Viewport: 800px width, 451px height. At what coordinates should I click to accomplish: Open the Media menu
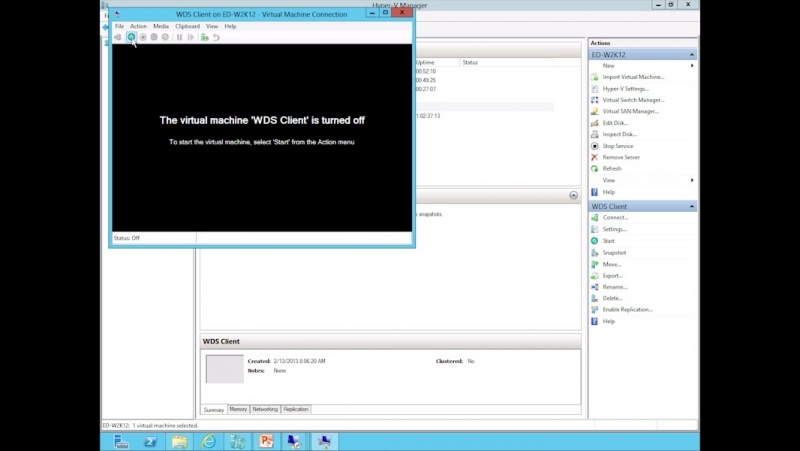(x=161, y=26)
